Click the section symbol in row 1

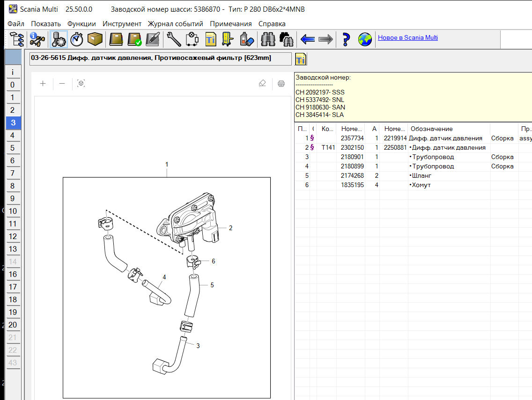click(x=312, y=138)
